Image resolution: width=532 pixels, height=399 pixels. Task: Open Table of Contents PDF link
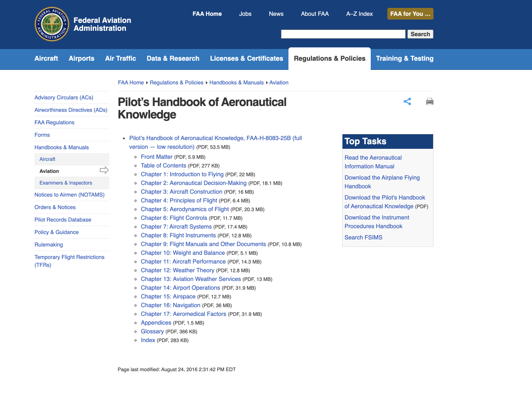coord(163,165)
